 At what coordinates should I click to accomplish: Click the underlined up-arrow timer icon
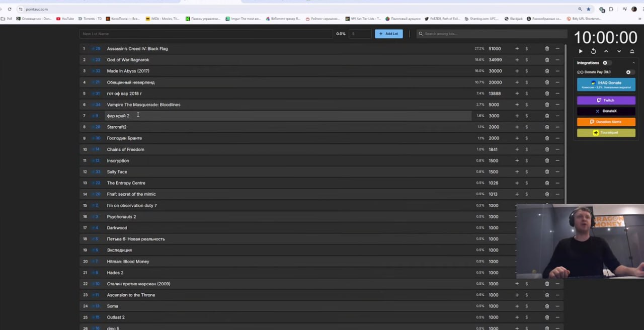(x=632, y=51)
